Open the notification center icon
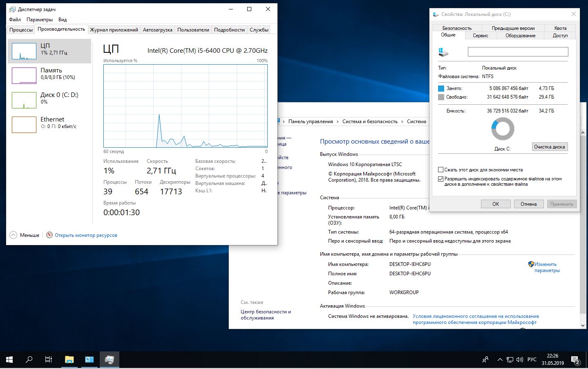Screen dimensions: 588x369 (x=576, y=360)
